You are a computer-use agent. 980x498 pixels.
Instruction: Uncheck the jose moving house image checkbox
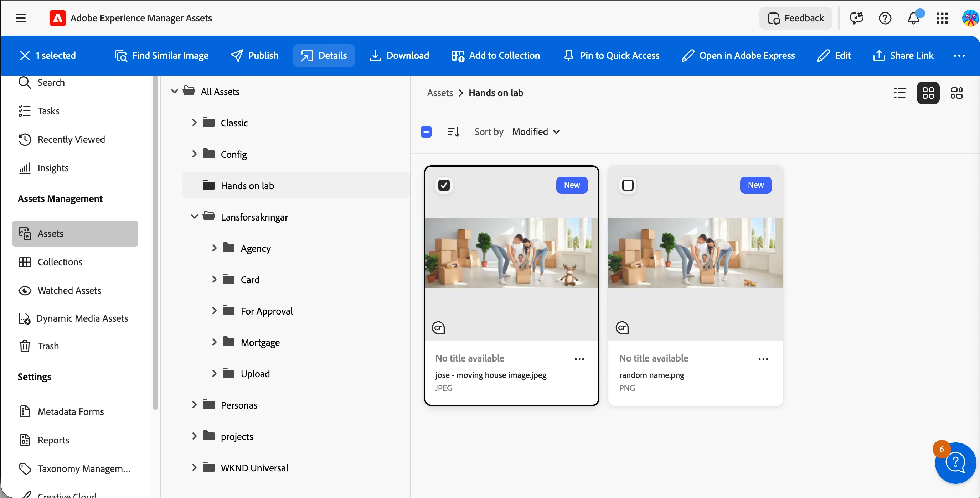pyautogui.click(x=444, y=185)
